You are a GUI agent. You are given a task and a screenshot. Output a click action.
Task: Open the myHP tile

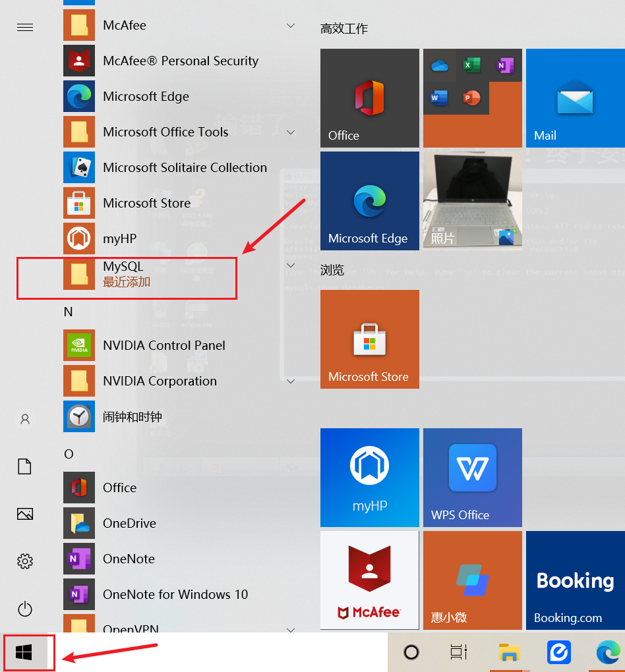tap(370, 478)
